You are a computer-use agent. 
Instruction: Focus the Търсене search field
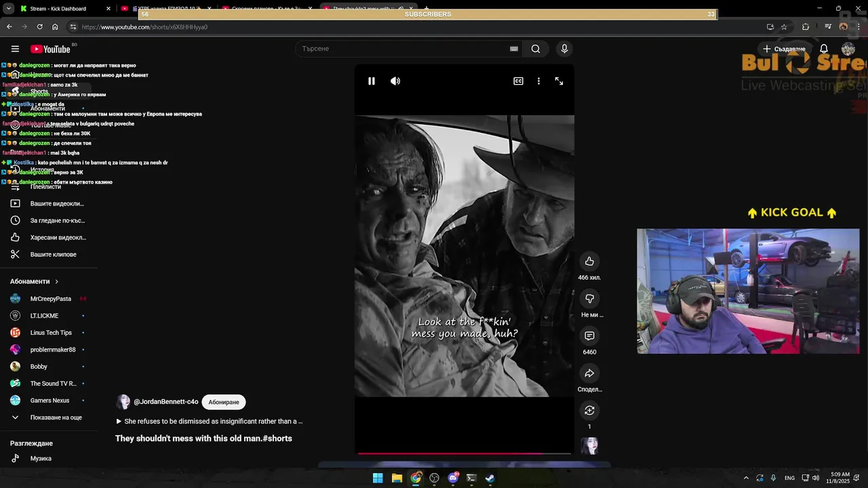pos(403,49)
